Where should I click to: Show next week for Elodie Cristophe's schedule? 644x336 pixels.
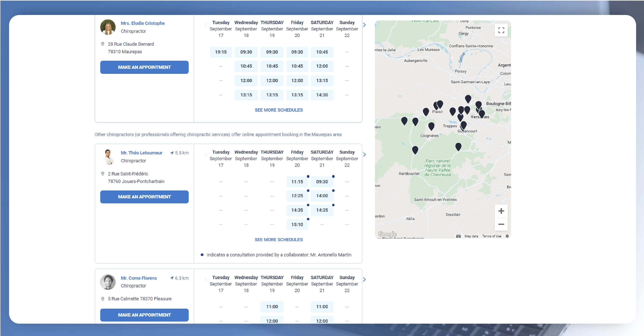364,25
